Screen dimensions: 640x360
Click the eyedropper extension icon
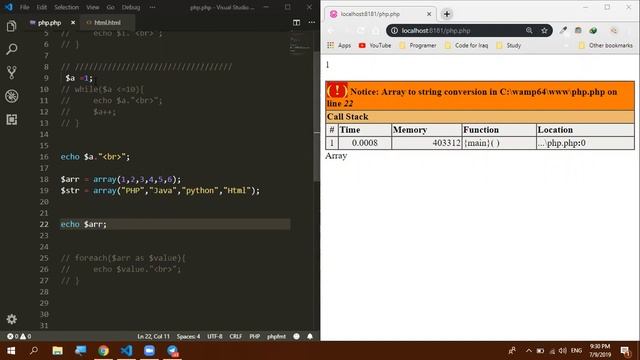tap(563, 31)
